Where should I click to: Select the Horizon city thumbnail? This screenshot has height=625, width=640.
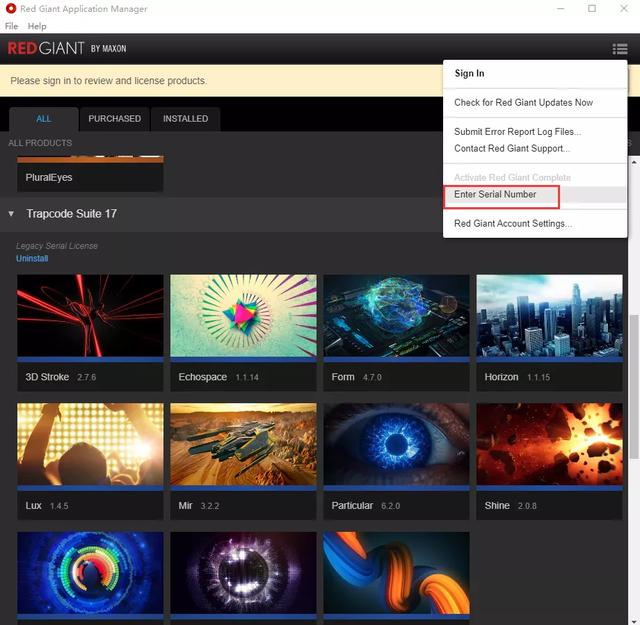click(549, 316)
